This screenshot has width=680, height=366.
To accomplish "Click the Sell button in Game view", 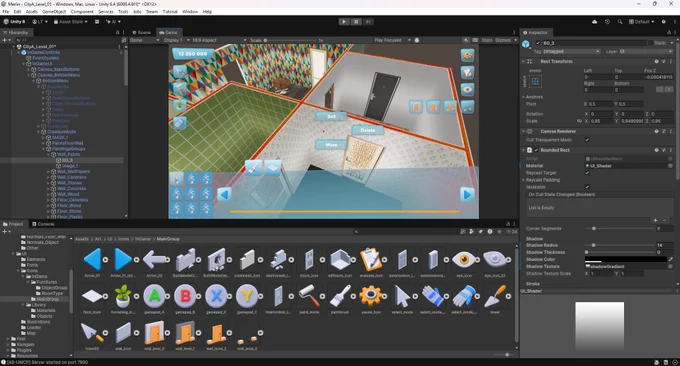I will (x=331, y=116).
